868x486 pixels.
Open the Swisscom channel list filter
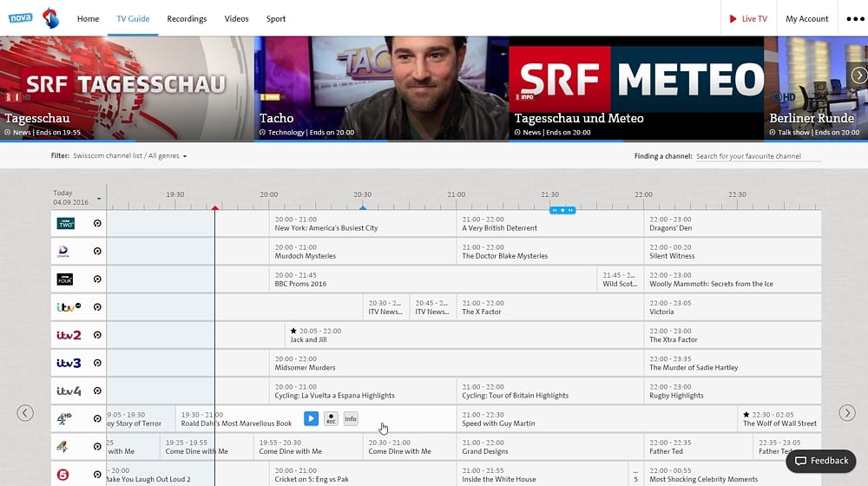(x=130, y=156)
